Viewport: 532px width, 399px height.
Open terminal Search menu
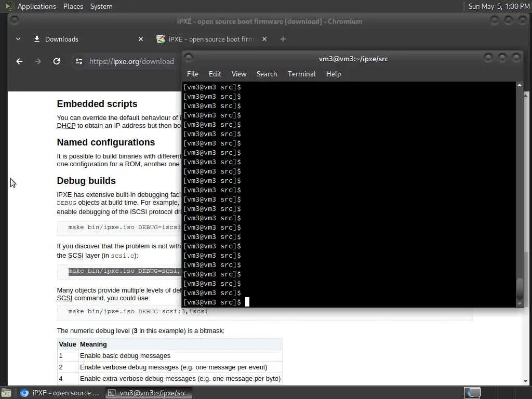click(267, 74)
